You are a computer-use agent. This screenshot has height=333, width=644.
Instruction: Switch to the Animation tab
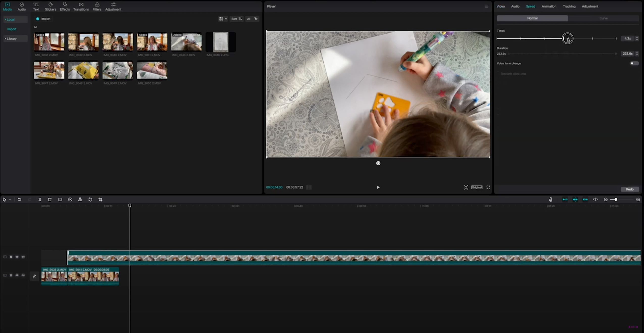point(549,6)
